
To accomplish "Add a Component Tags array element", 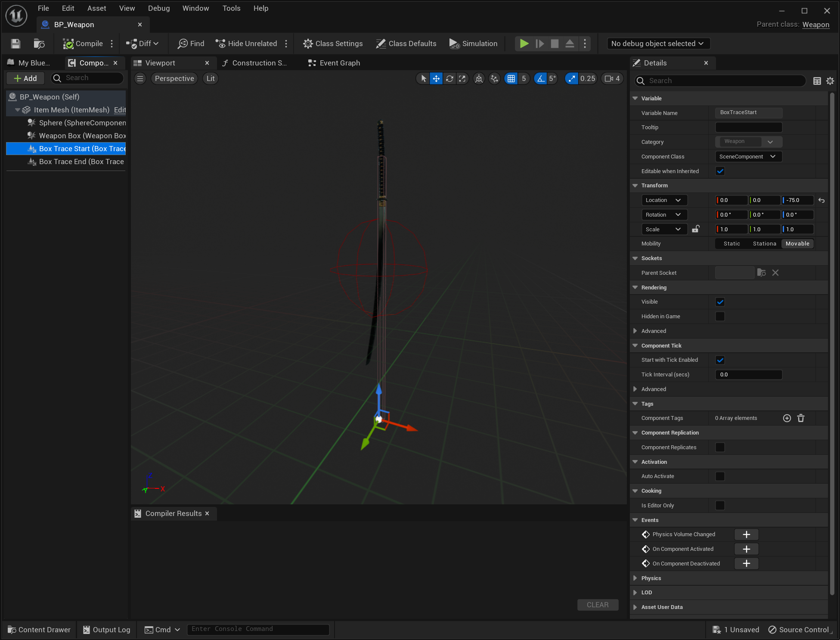I will 787,418.
